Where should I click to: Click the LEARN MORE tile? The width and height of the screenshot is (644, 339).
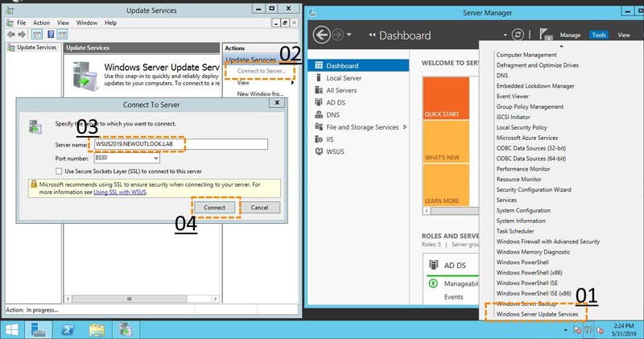(446, 185)
